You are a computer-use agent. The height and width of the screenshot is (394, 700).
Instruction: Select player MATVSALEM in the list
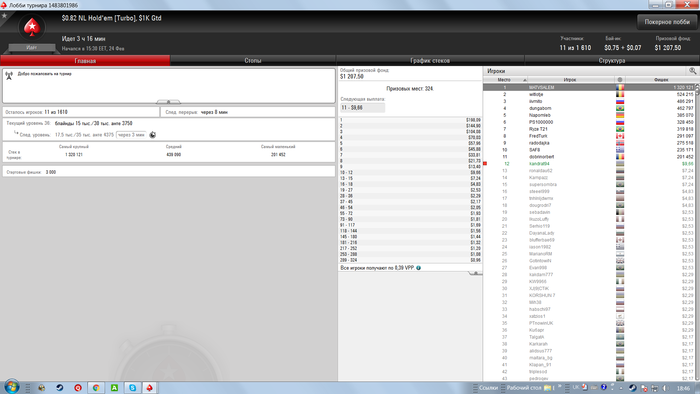pyautogui.click(x=589, y=87)
